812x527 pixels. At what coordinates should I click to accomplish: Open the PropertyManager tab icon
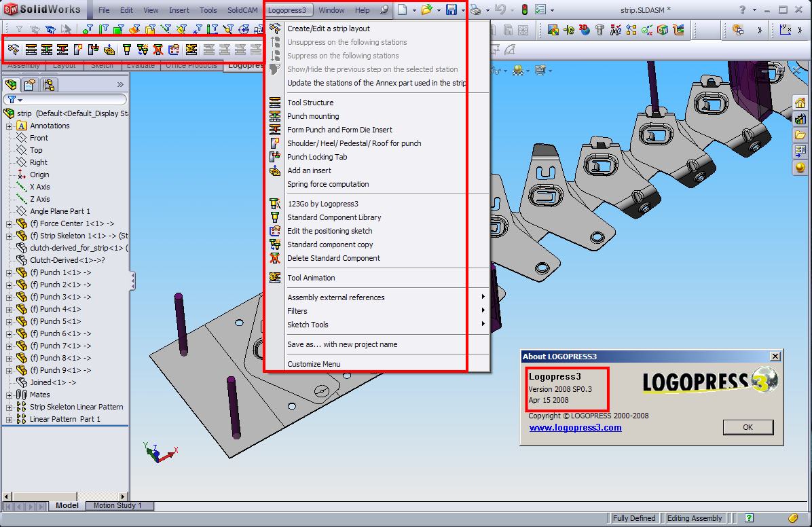coord(30,84)
